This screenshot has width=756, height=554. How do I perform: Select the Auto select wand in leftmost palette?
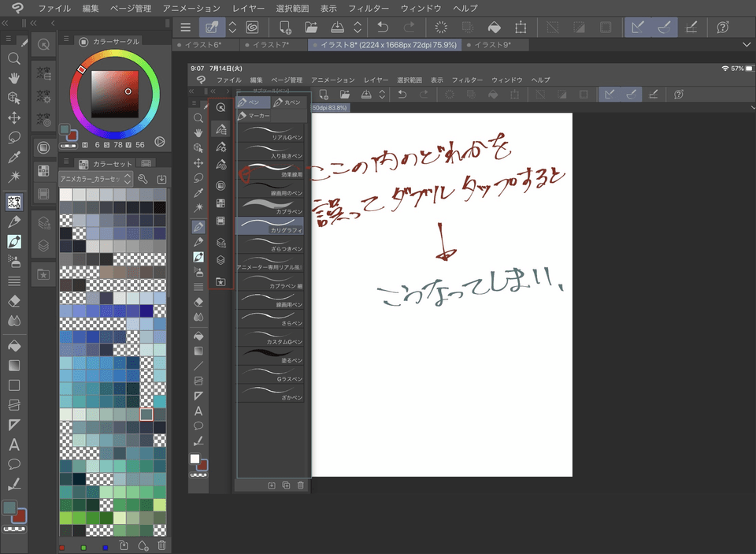pos(14,177)
